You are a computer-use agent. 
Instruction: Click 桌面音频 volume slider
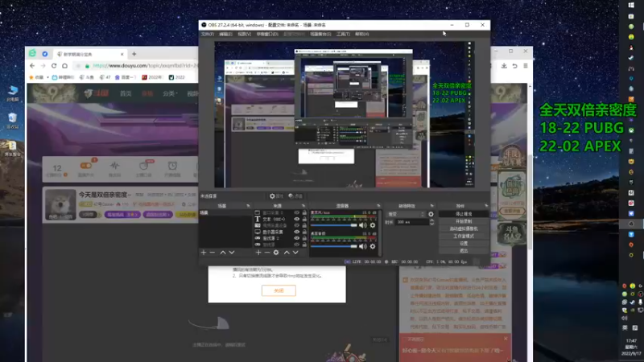tap(334, 246)
